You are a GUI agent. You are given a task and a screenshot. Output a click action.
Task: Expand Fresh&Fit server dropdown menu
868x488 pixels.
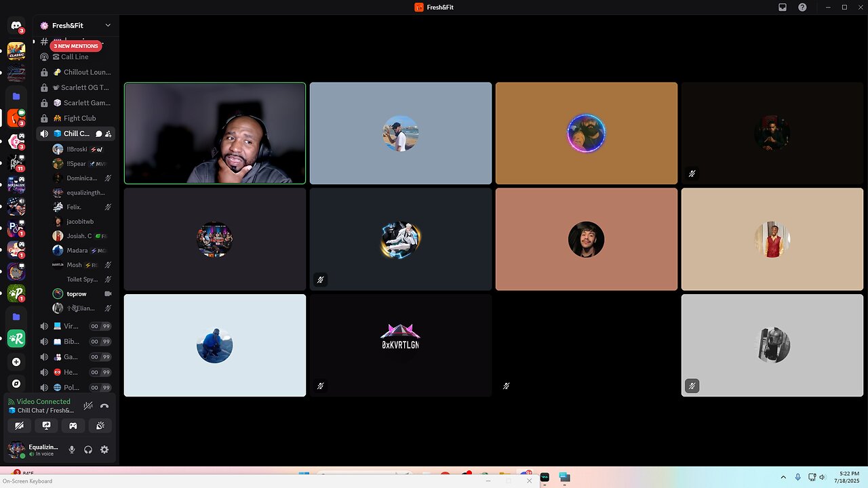point(108,25)
